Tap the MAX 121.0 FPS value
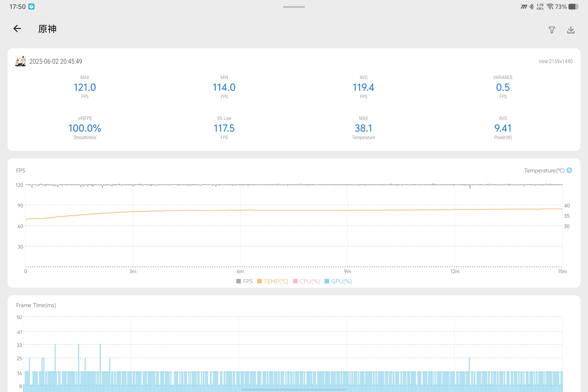 point(85,87)
